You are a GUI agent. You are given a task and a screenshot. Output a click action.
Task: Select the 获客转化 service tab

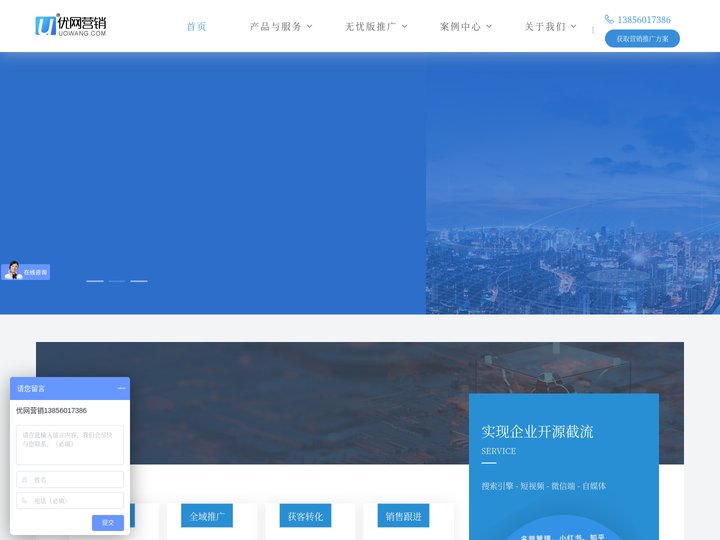pyautogui.click(x=305, y=516)
